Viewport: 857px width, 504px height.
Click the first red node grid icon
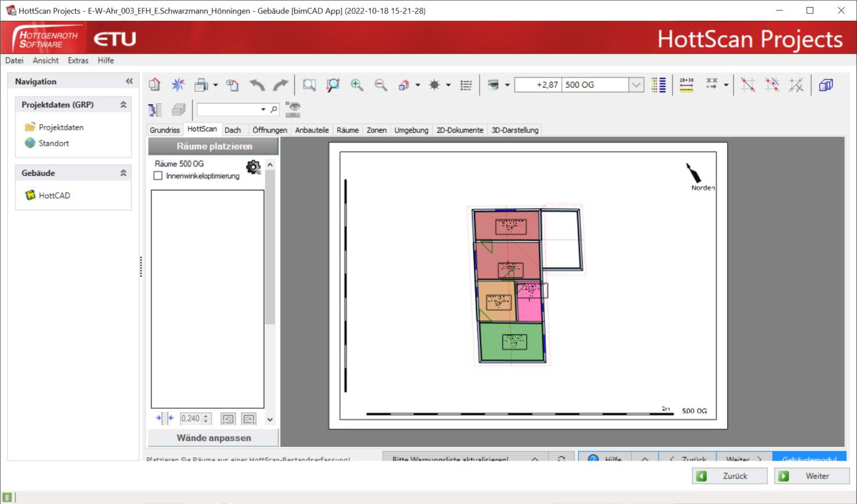pos(748,85)
